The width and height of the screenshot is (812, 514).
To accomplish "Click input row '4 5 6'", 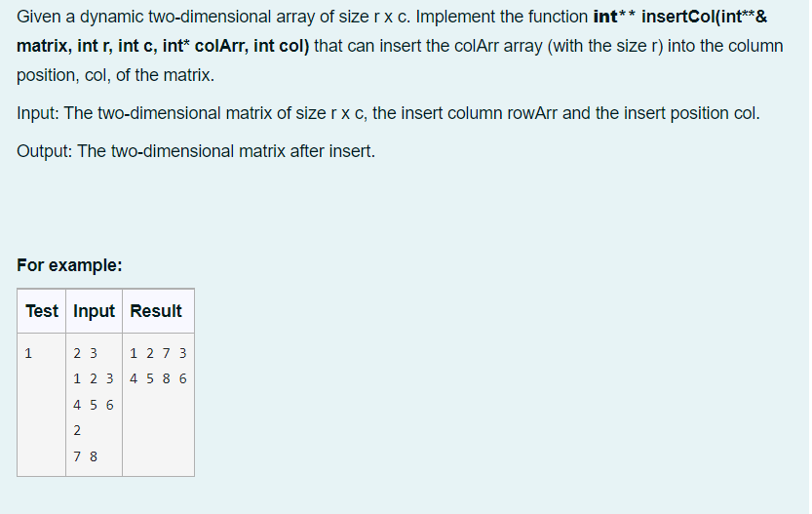I will (x=94, y=405).
